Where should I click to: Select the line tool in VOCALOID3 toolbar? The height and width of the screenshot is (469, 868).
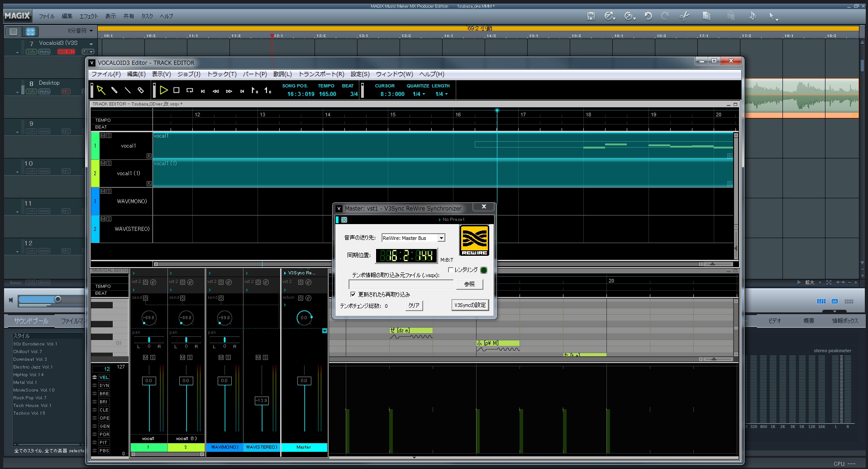[x=128, y=91]
